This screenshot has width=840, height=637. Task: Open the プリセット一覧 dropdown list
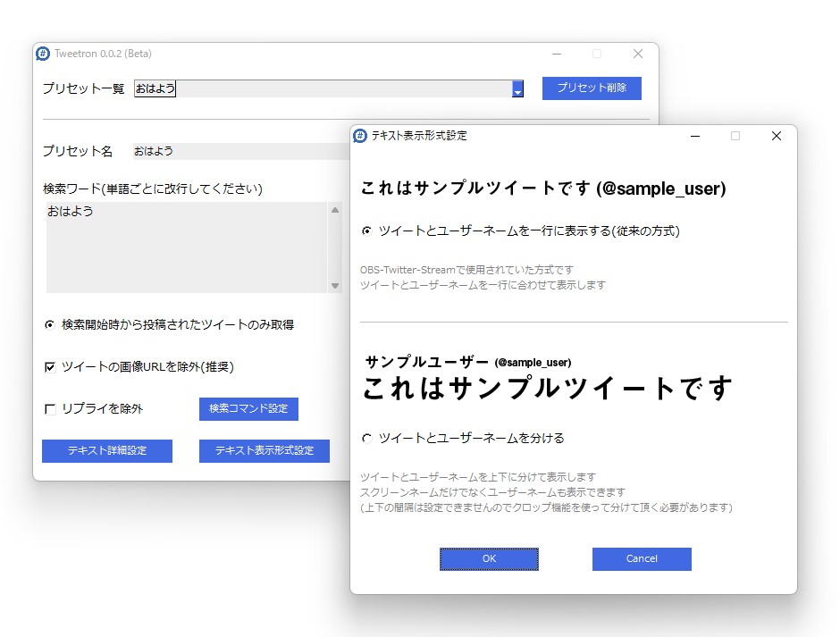[517, 88]
